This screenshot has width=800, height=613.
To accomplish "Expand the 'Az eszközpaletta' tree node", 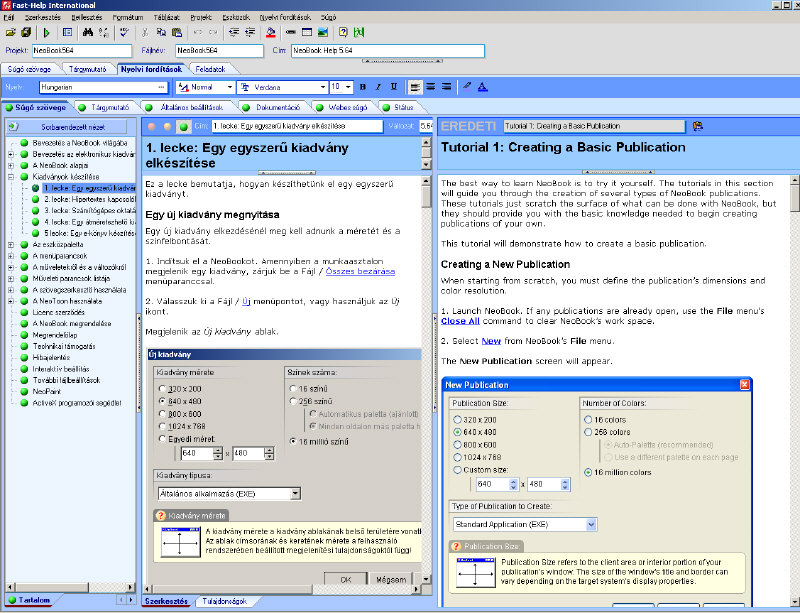I will click(x=11, y=244).
